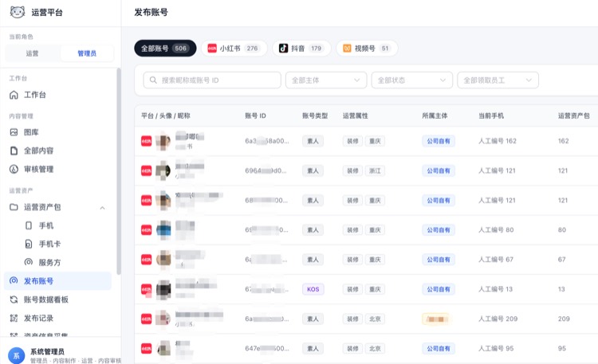Switch role to 管理员
Viewport: 598px width, 364px height.
87,53
